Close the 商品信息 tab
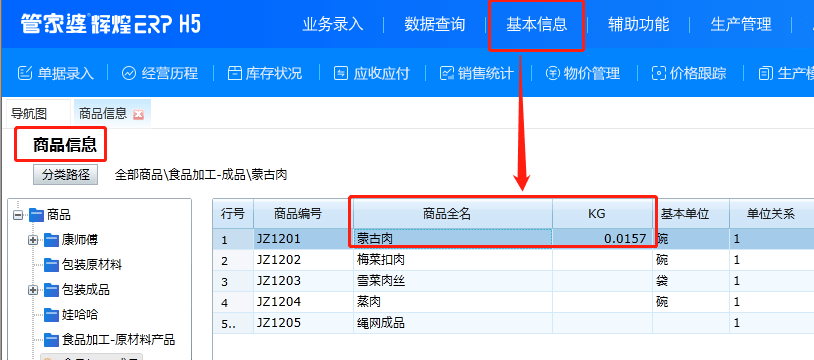This screenshot has height=360, width=814. tap(139, 114)
